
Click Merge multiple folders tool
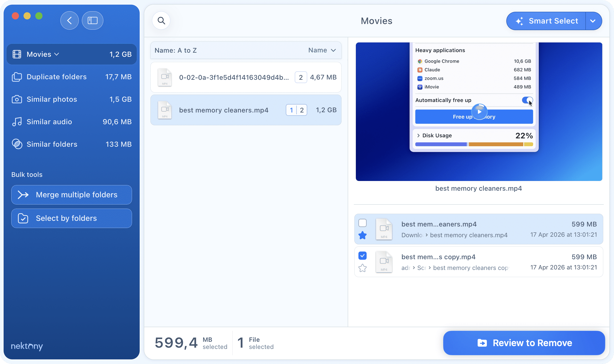coord(71,195)
